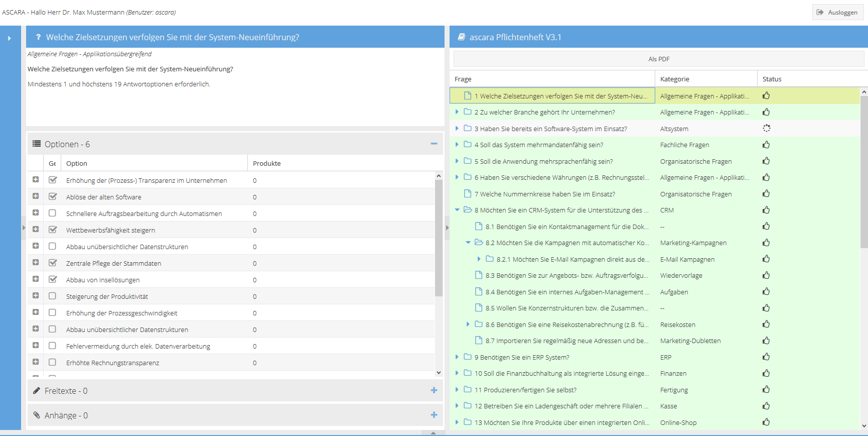Viewport: 868px width, 436px height.
Task: Click loading status icon for question 3 Altsystem
Action: pyautogui.click(x=766, y=129)
